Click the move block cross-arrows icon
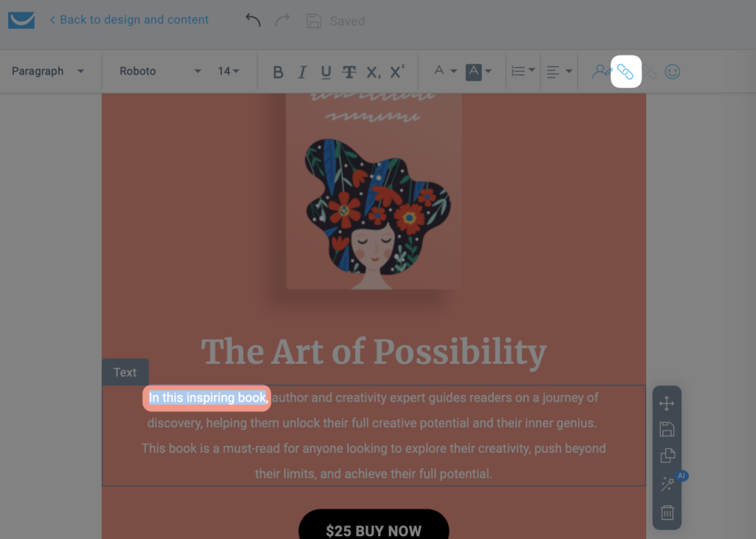 [x=667, y=404]
